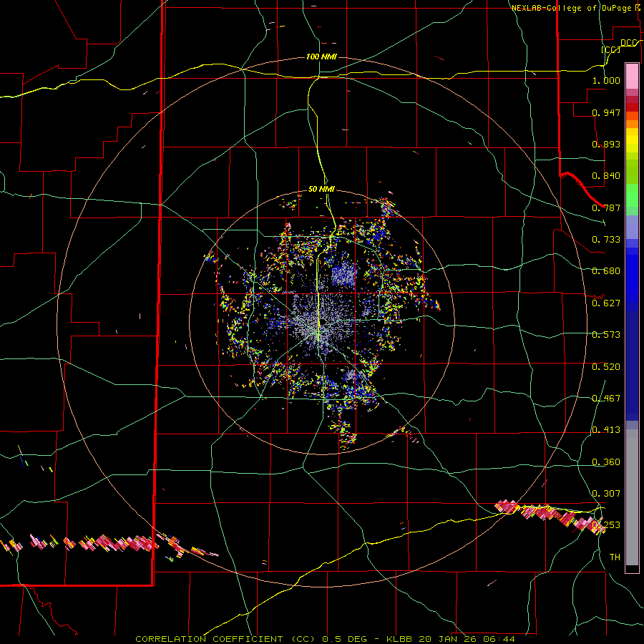This screenshot has width=644, height=644.
Task: Select the 1.000 value on the legend
Action: click(x=606, y=80)
